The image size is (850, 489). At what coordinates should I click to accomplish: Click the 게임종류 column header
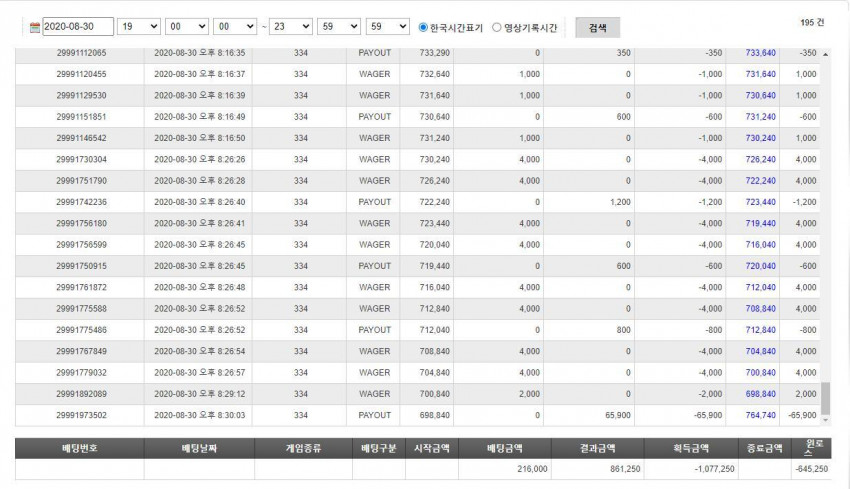coord(304,448)
